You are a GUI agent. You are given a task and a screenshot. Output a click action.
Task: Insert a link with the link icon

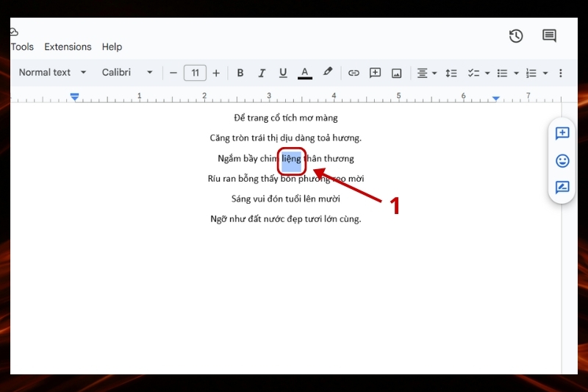click(x=354, y=73)
